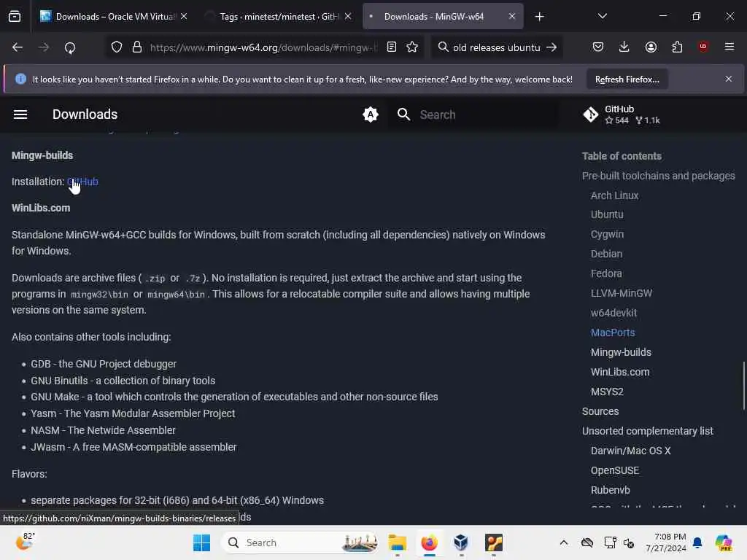Image resolution: width=747 pixels, height=560 pixels.
Task: Go to MSYS2 in table of contents
Action: (x=607, y=392)
